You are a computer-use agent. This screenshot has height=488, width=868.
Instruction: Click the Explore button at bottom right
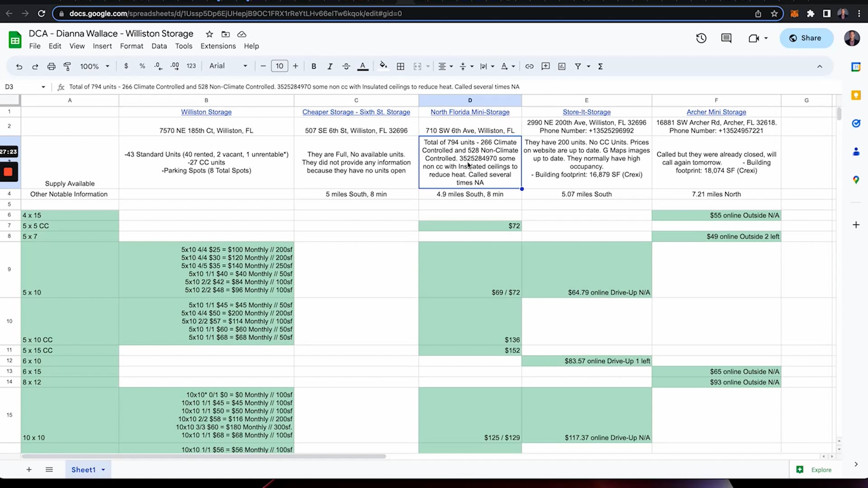click(x=814, y=469)
